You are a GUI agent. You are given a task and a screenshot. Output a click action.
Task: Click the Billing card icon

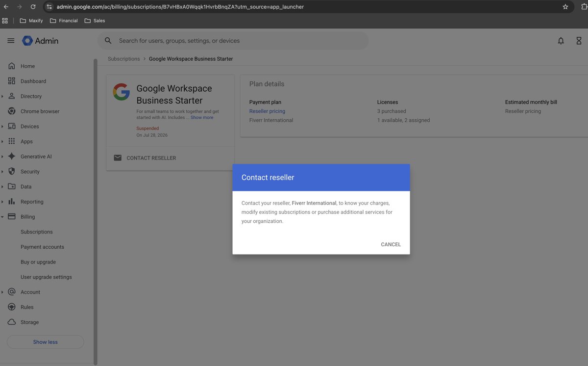click(12, 216)
